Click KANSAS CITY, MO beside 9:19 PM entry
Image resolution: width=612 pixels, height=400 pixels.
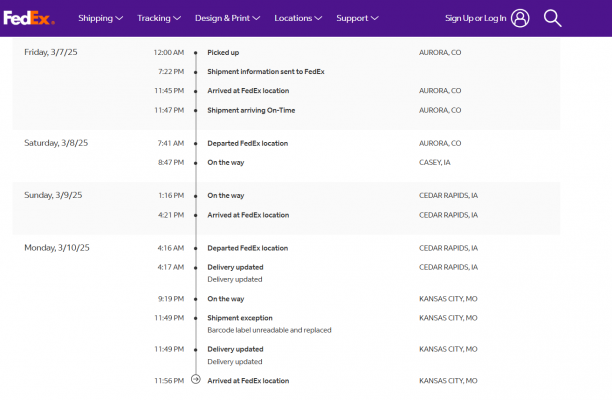(x=448, y=299)
